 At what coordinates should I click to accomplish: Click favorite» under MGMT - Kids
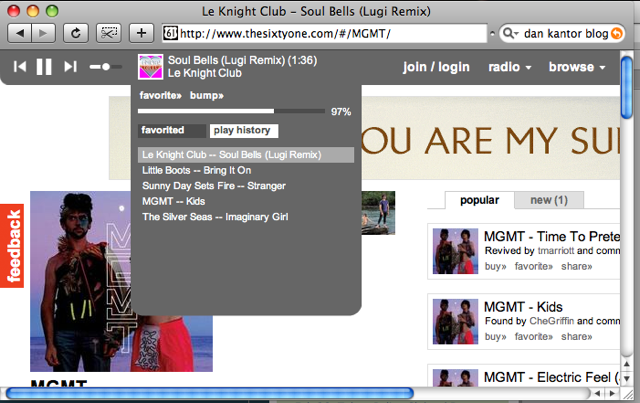[x=533, y=336]
